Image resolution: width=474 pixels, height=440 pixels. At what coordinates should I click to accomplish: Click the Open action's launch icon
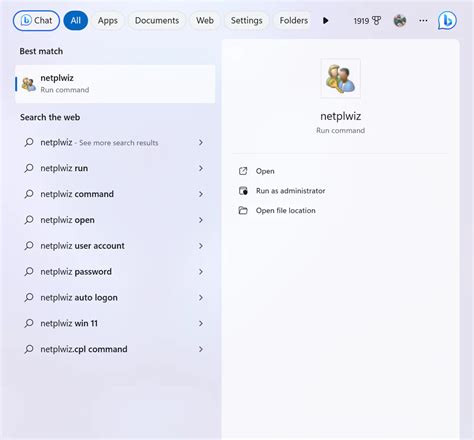tap(243, 171)
